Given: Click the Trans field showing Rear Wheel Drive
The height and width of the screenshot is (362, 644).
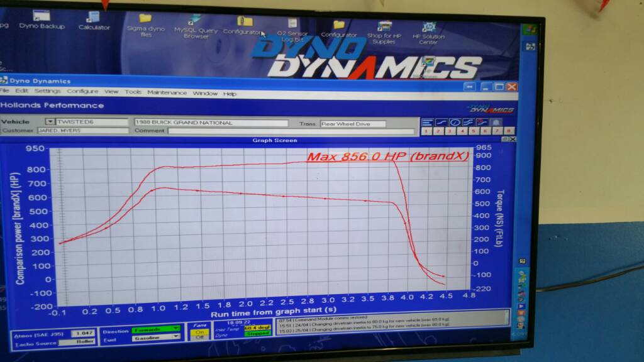Looking at the screenshot, I should pyautogui.click(x=353, y=124).
